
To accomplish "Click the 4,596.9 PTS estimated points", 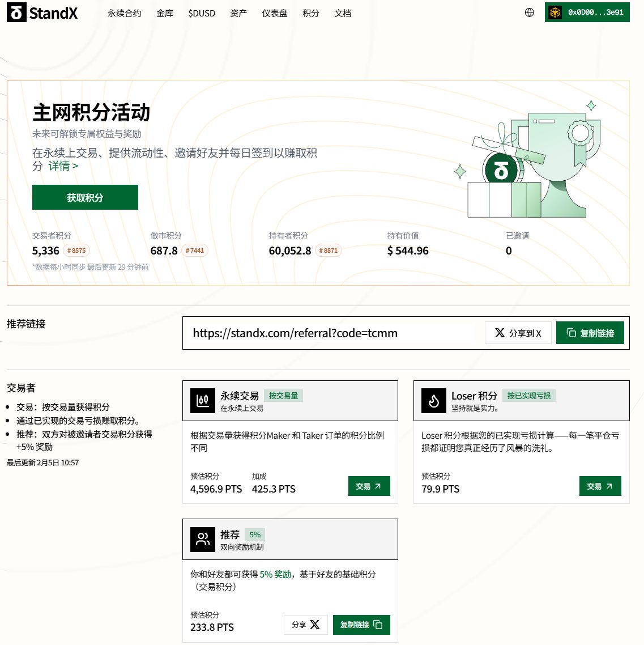I will click(x=216, y=489).
